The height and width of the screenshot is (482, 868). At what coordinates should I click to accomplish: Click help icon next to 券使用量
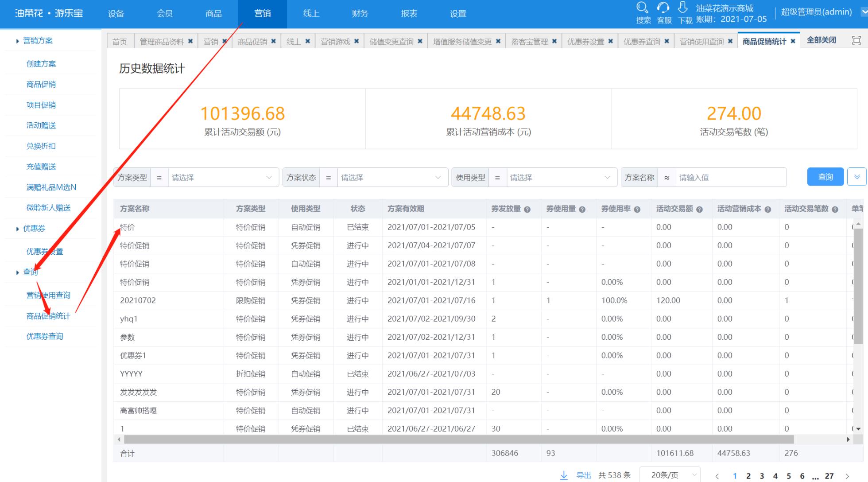click(x=582, y=210)
